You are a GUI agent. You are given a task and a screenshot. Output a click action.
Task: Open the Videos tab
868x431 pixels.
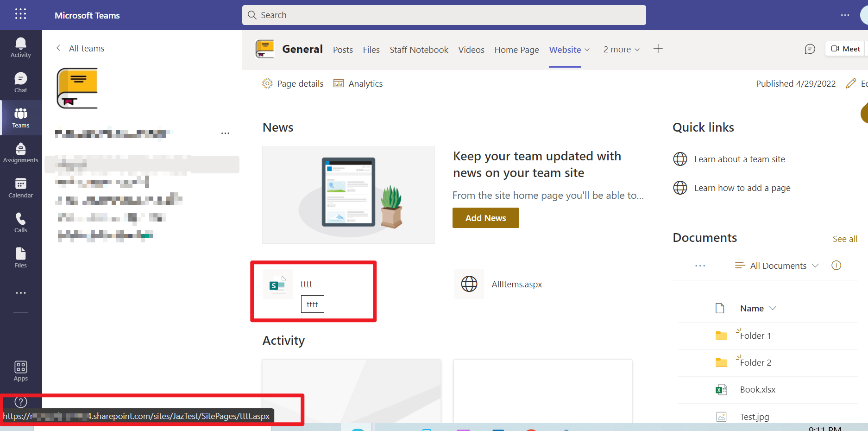(471, 50)
